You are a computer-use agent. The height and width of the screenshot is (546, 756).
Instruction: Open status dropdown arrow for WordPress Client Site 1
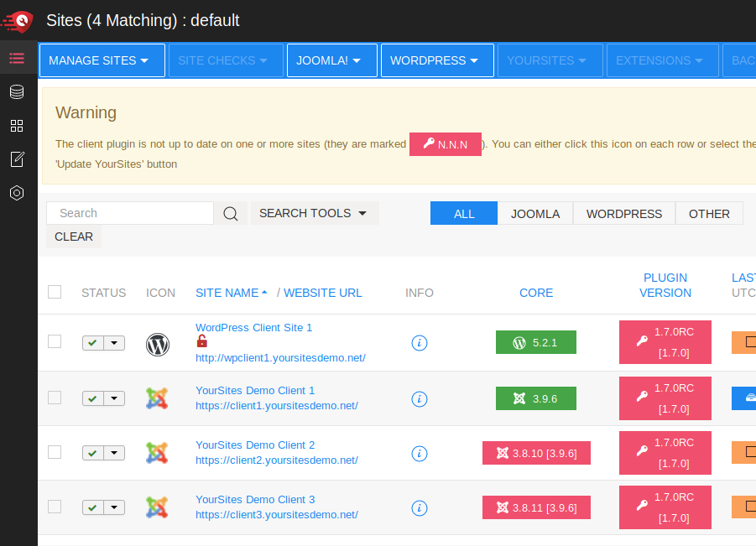point(114,343)
